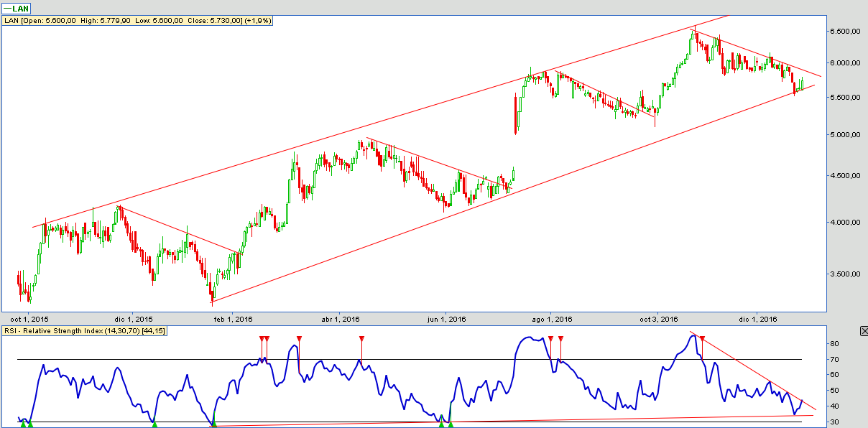Click the 4.500,00 price axis label
The width and height of the screenshot is (868, 428).
[846, 176]
